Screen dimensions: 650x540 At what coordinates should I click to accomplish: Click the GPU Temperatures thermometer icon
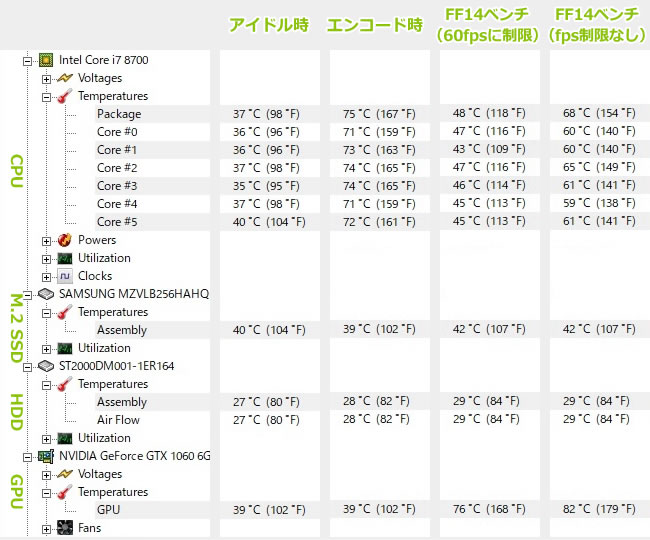65,492
